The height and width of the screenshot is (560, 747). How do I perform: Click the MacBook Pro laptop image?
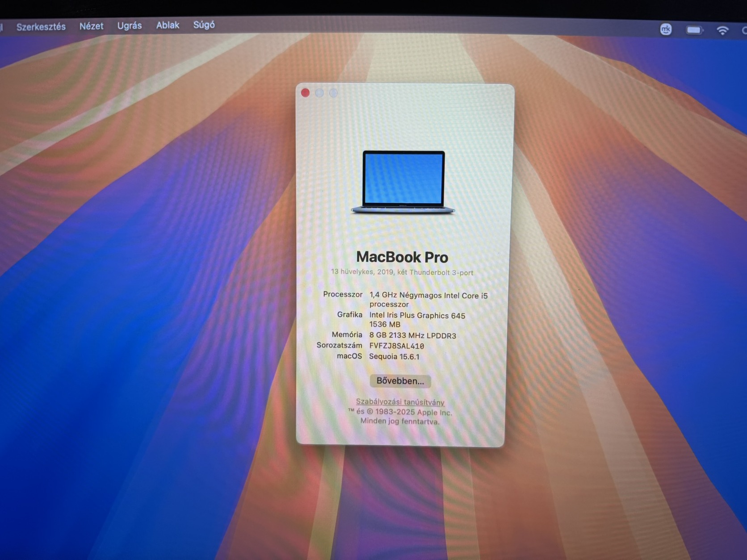coord(403,182)
